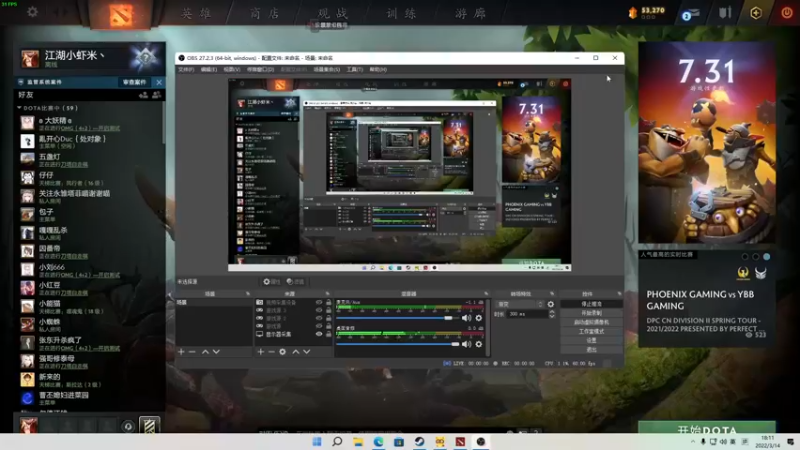This screenshot has width=800, height=450.
Task: Adjust the 300 ms duration stepper arrows
Action: [552, 314]
